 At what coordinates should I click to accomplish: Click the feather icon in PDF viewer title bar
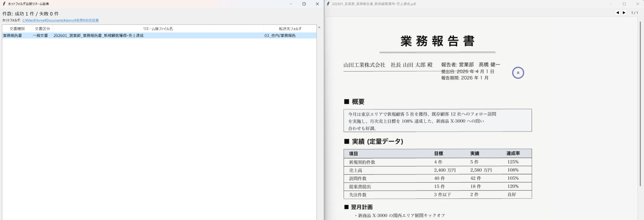pos(328,4)
